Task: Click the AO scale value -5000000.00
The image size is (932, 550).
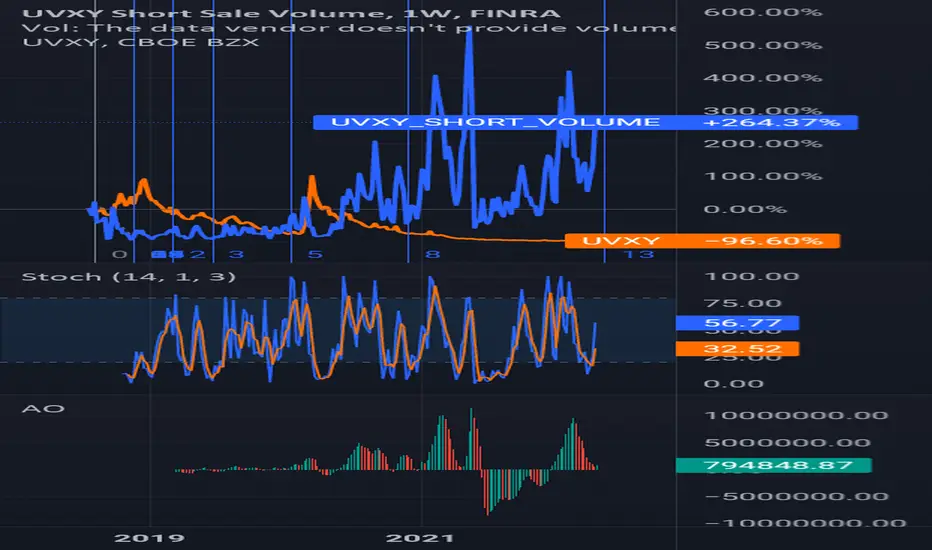Action: click(x=796, y=496)
